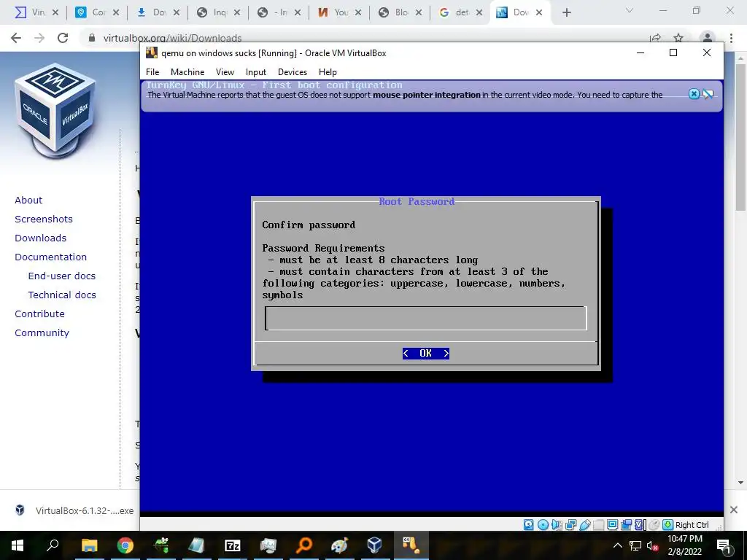This screenshot has width=747, height=560.
Task: Open the Chrome tab search dropdown arrow
Action: coord(630,10)
